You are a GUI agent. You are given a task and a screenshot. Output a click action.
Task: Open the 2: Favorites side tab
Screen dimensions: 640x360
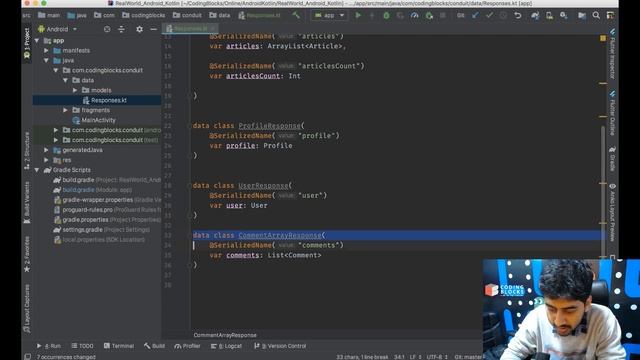(27, 254)
